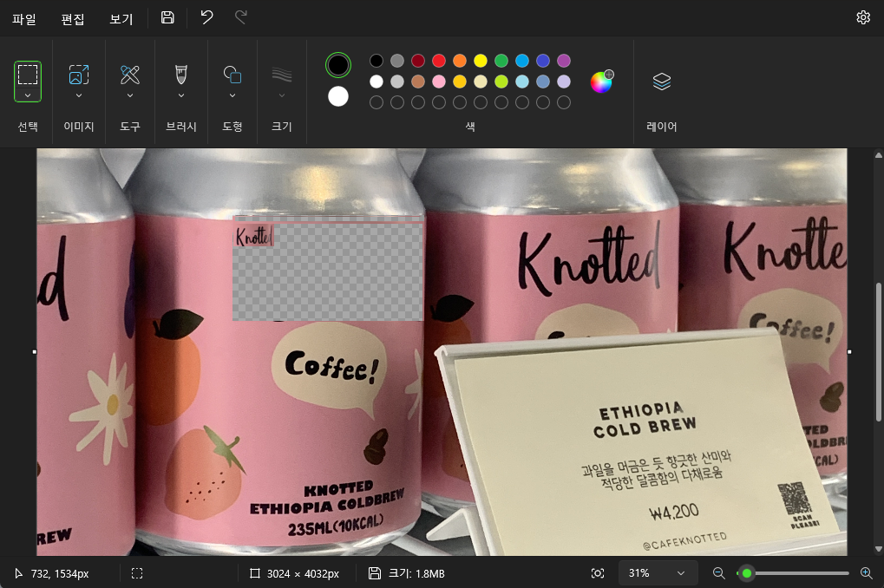Pick the lavender palette swatch

(x=564, y=82)
